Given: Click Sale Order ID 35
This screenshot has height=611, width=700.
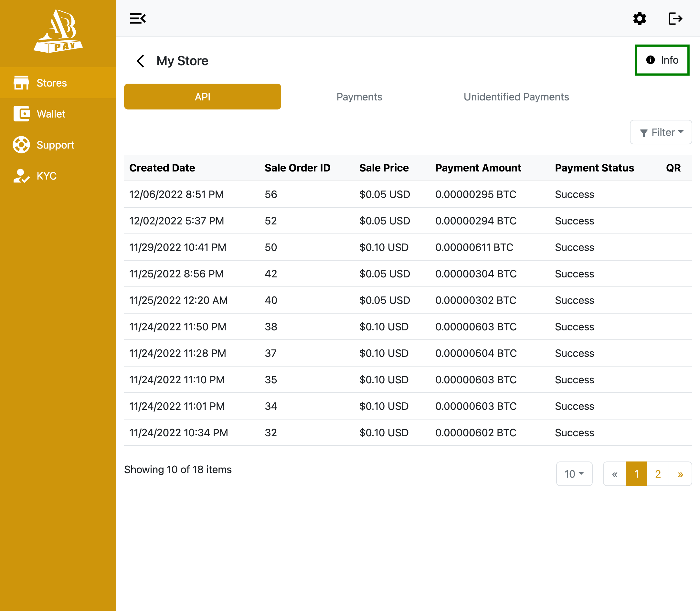Looking at the screenshot, I should click(x=271, y=380).
